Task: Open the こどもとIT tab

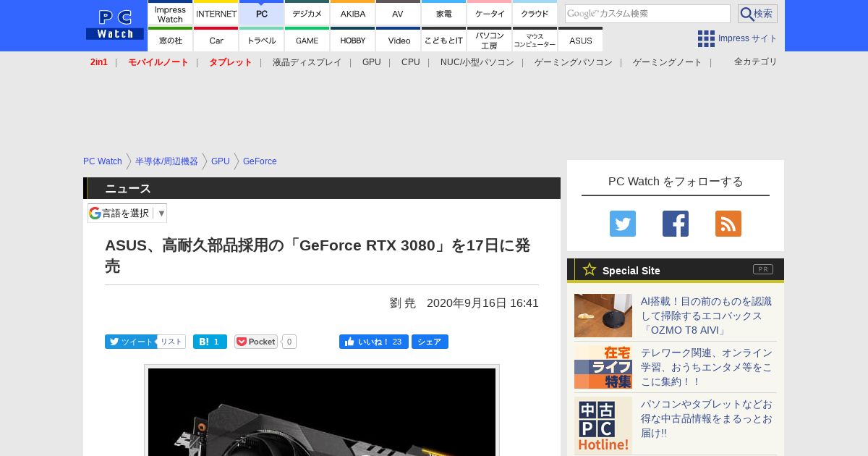Action: (x=443, y=40)
